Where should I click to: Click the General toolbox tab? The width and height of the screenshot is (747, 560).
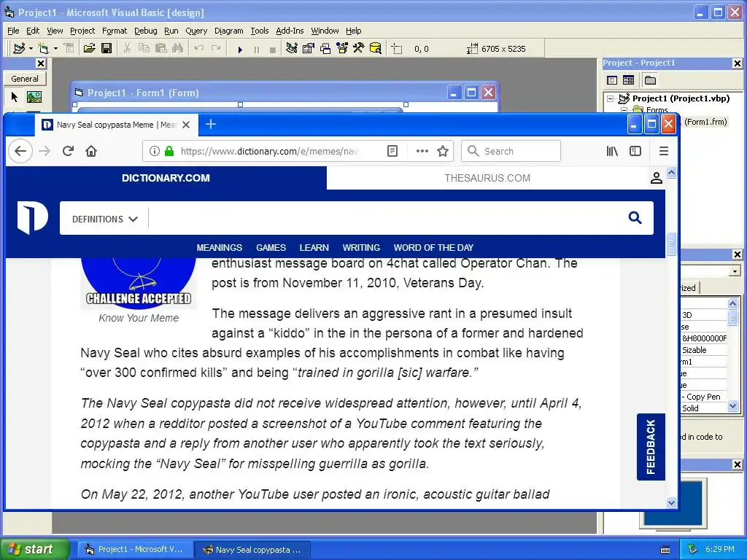[25, 79]
